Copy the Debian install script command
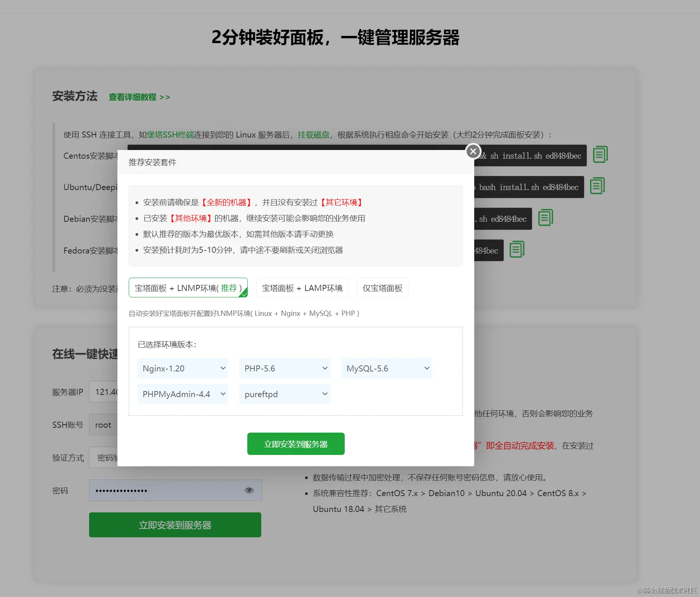 click(x=546, y=218)
